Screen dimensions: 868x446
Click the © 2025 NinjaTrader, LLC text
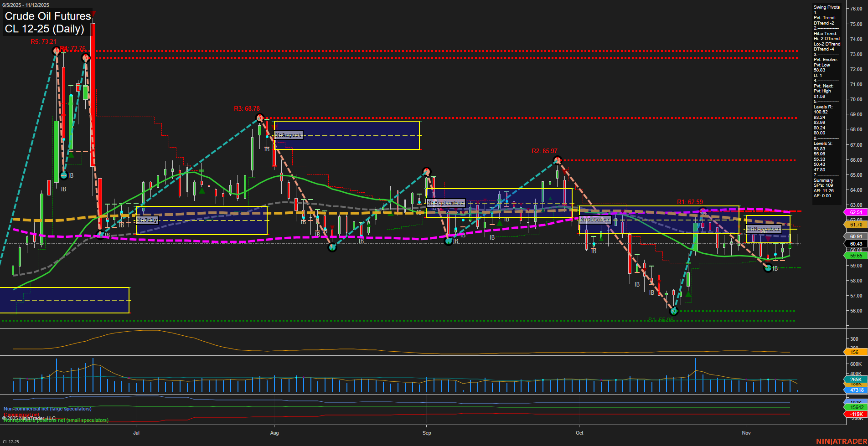click(29, 418)
